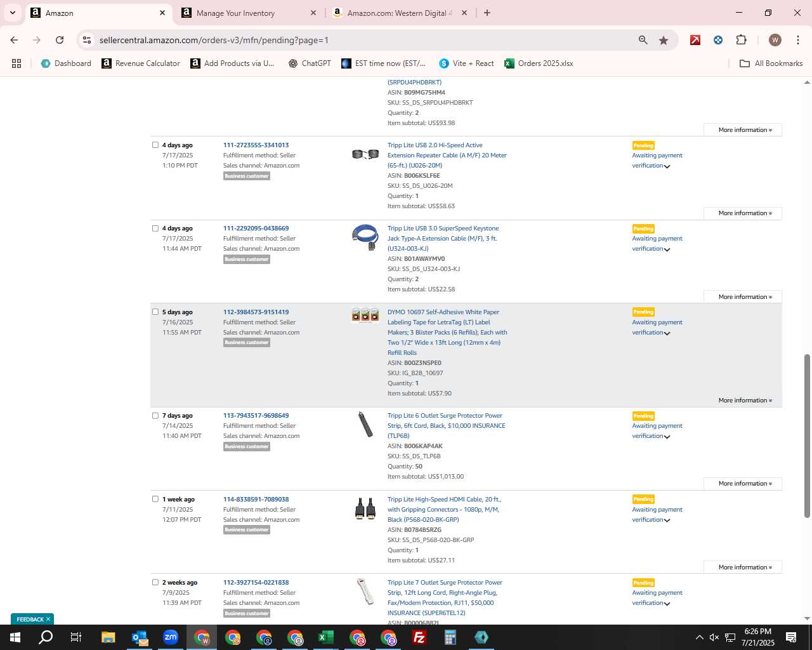Open blue USB 3.0 cable product thumbnail
The height and width of the screenshot is (650, 812).
[365, 237]
